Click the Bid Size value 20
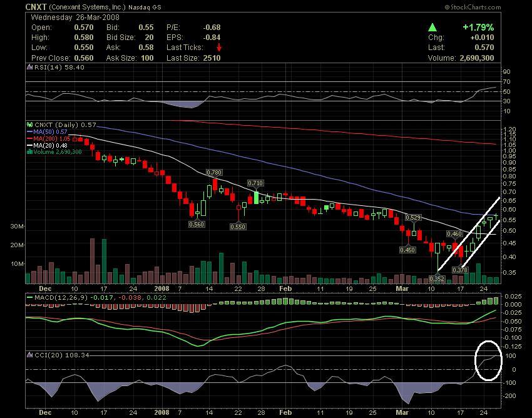The width and height of the screenshot is (532, 418). pos(149,38)
